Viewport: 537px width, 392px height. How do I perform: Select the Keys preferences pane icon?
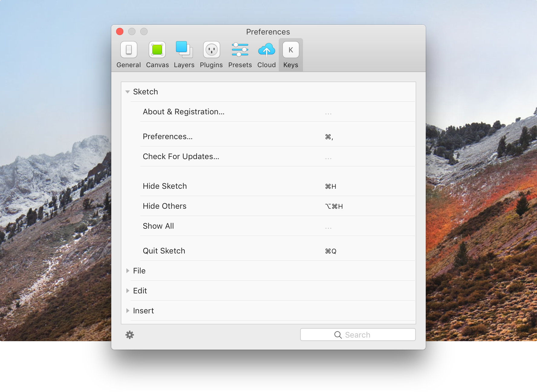pyautogui.click(x=291, y=50)
